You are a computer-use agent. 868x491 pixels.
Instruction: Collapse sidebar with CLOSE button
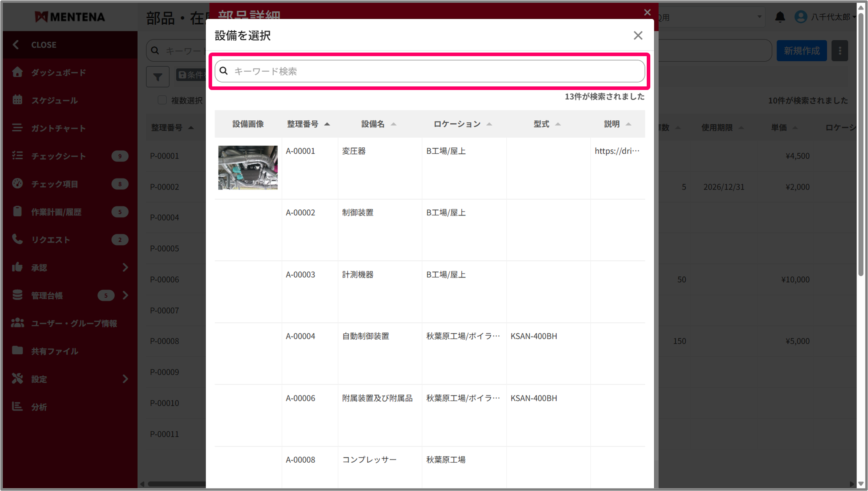point(44,45)
